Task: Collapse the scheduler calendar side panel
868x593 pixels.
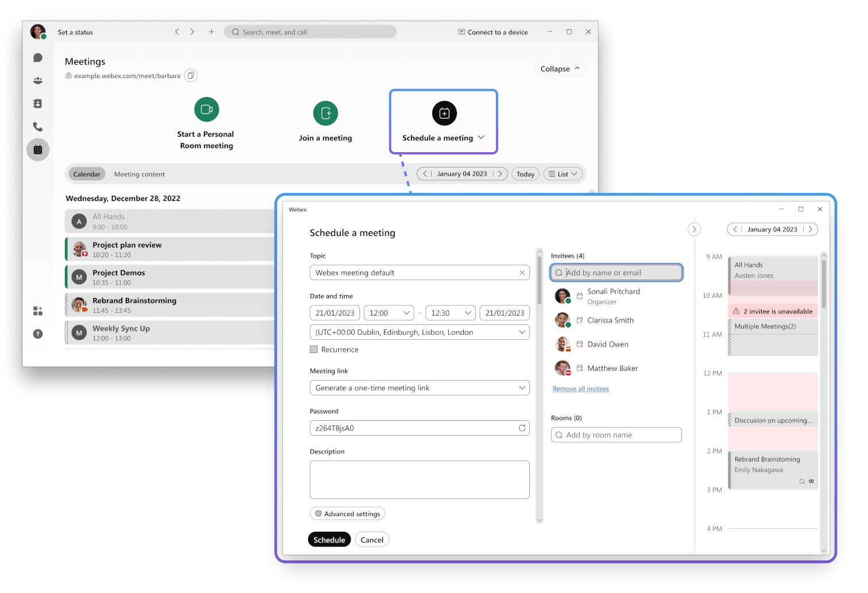Action: 694,230
